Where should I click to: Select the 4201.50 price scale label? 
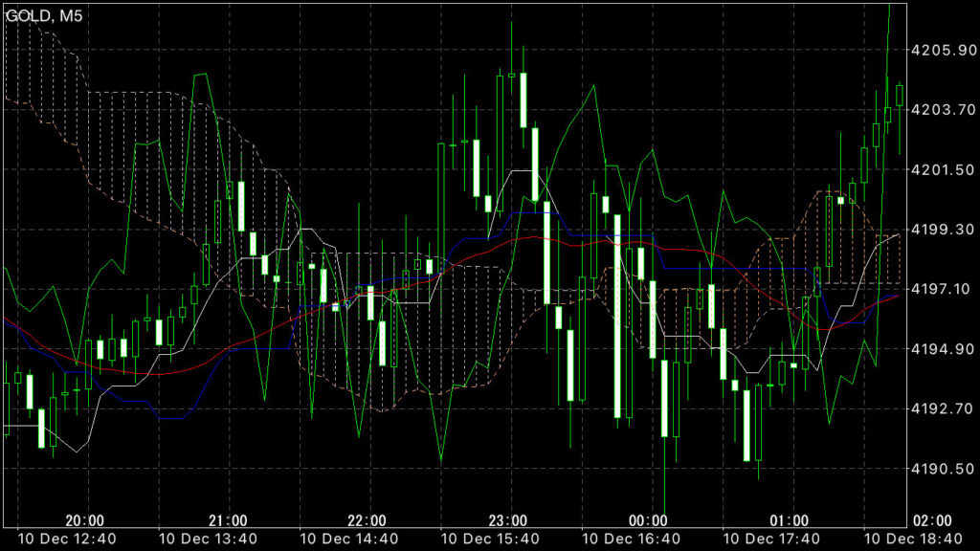(x=942, y=169)
